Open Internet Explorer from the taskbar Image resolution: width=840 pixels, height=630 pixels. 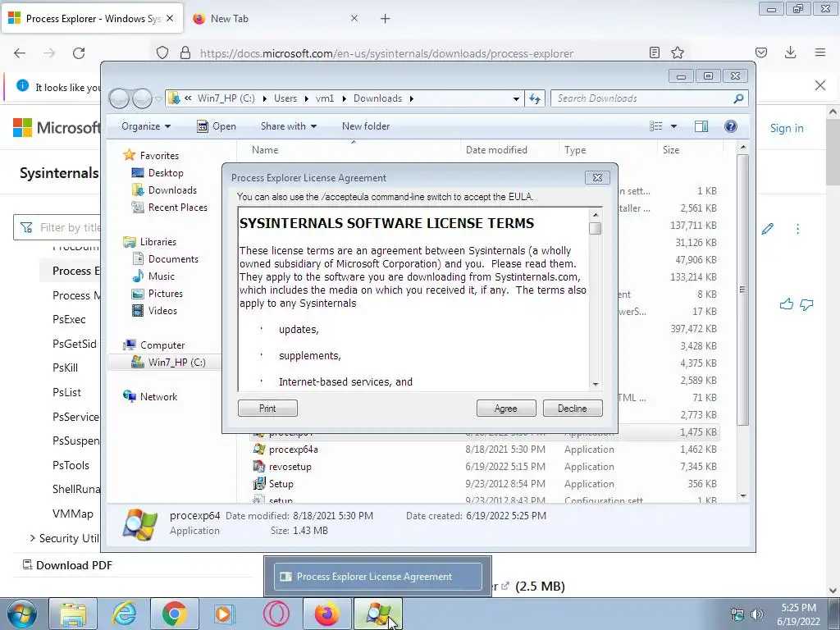(x=125, y=614)
